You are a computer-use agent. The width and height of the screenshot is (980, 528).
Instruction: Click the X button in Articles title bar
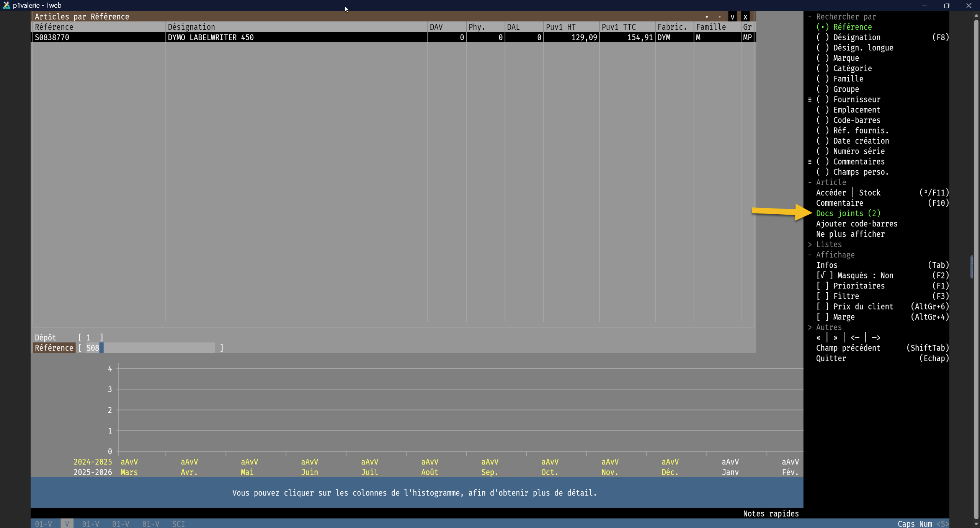pos(745,17)
